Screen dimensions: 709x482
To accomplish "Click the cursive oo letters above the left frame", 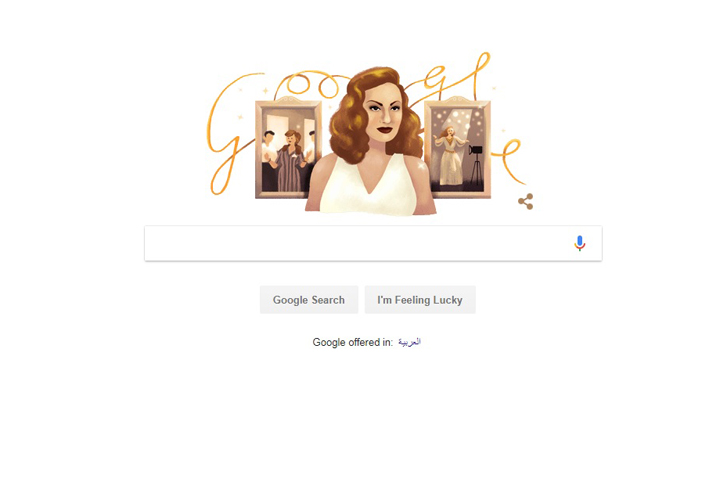I will [x=310, y=85].
